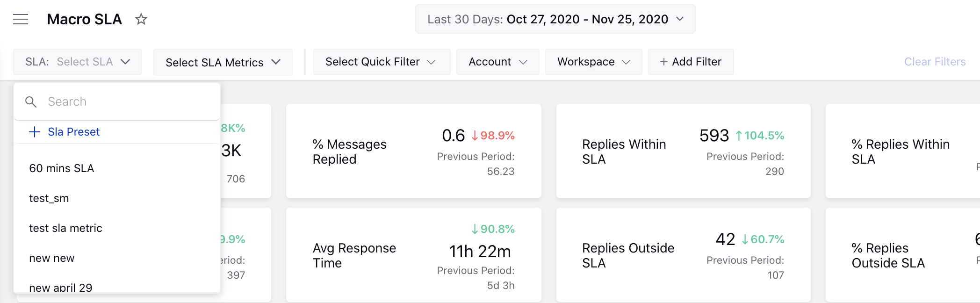Expand the SLA: Select SLA dropdown

click(78, 62)
